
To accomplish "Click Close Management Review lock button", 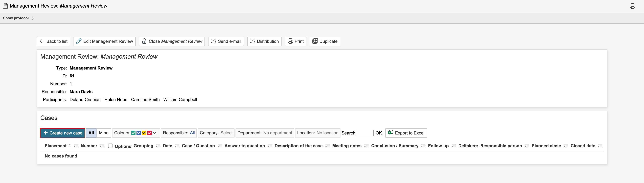I will (172, 41).
